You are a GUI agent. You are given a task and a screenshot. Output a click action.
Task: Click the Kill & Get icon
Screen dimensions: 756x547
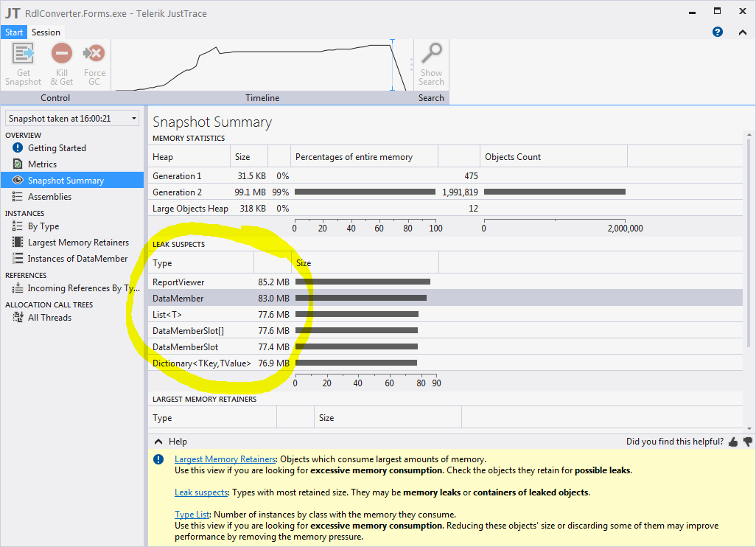62,53
